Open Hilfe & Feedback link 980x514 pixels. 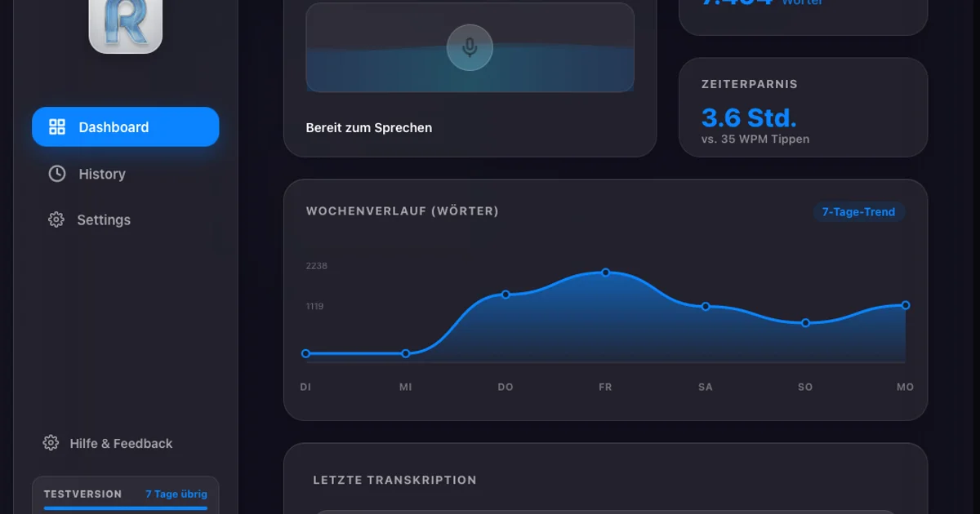(x=121, y=443)
